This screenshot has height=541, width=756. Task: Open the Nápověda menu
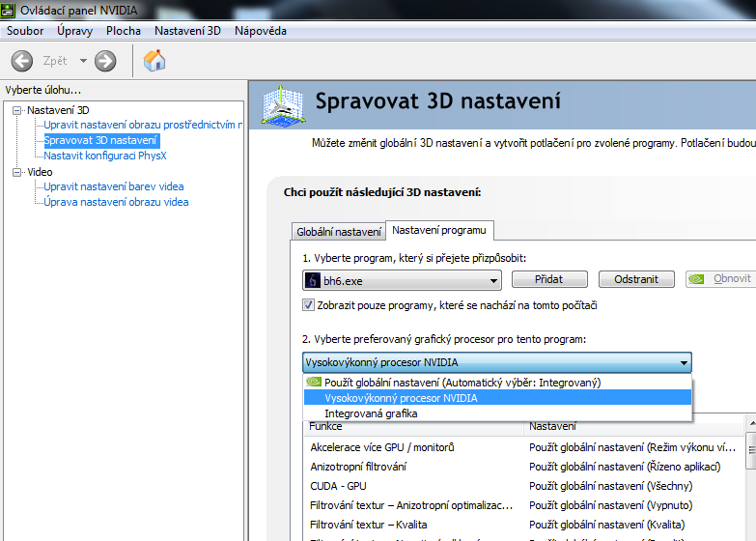[x=261, y=31]
